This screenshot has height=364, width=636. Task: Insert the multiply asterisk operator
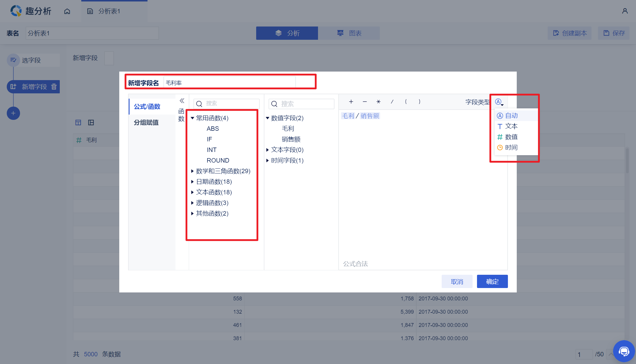click(378, 102)
